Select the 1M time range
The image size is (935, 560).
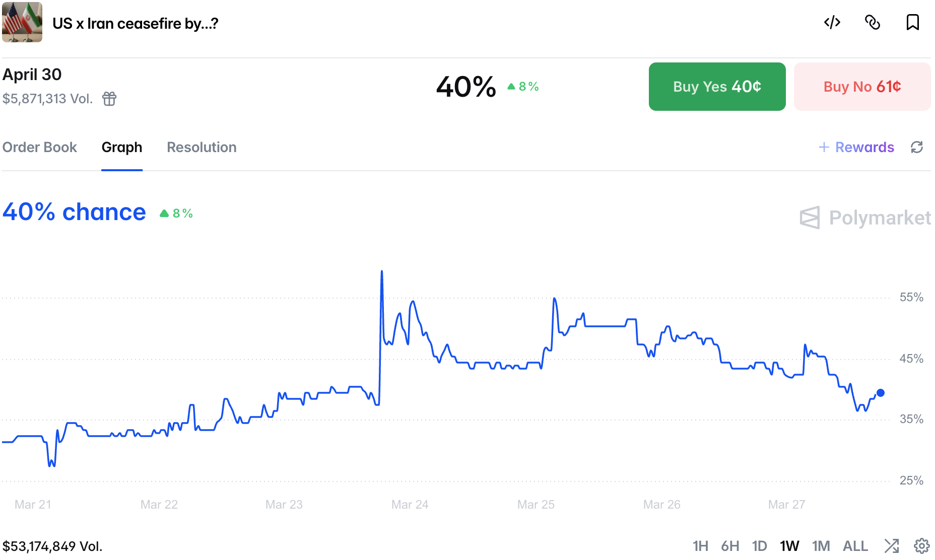(x=821, y=546)
